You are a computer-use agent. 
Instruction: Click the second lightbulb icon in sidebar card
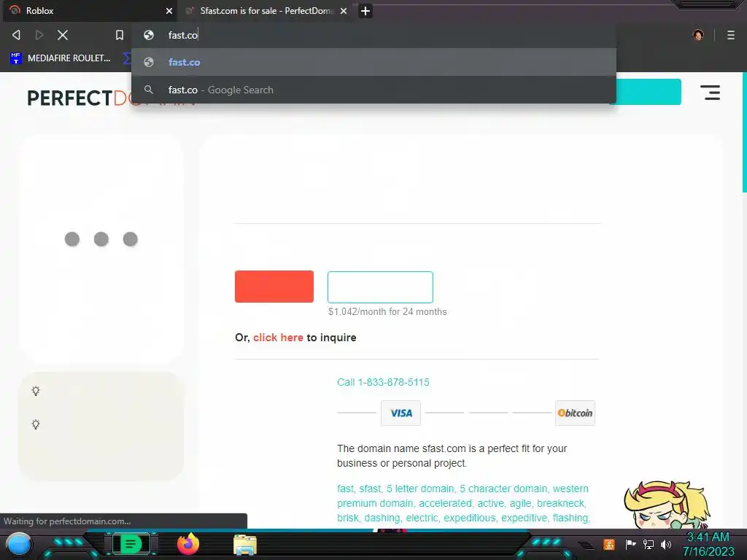click(36, 424)
